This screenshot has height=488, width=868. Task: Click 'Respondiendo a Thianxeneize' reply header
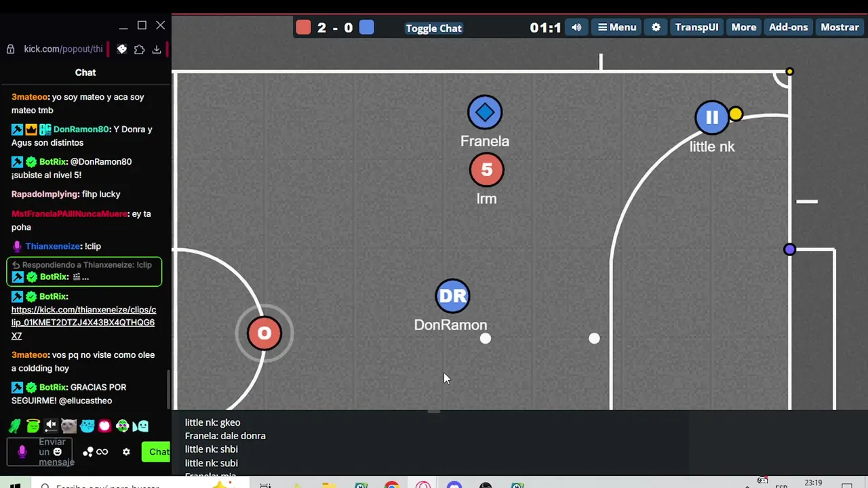[82, 266]
